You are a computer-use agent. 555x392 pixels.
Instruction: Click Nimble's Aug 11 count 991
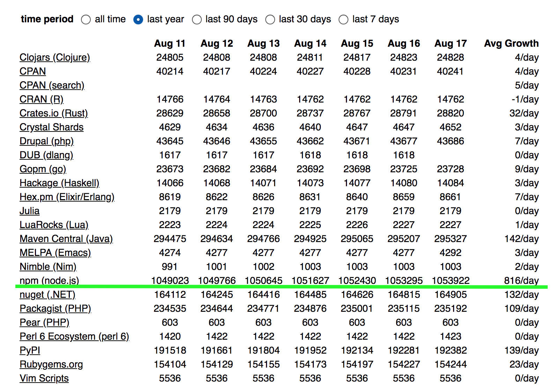(x=170, y=267)
